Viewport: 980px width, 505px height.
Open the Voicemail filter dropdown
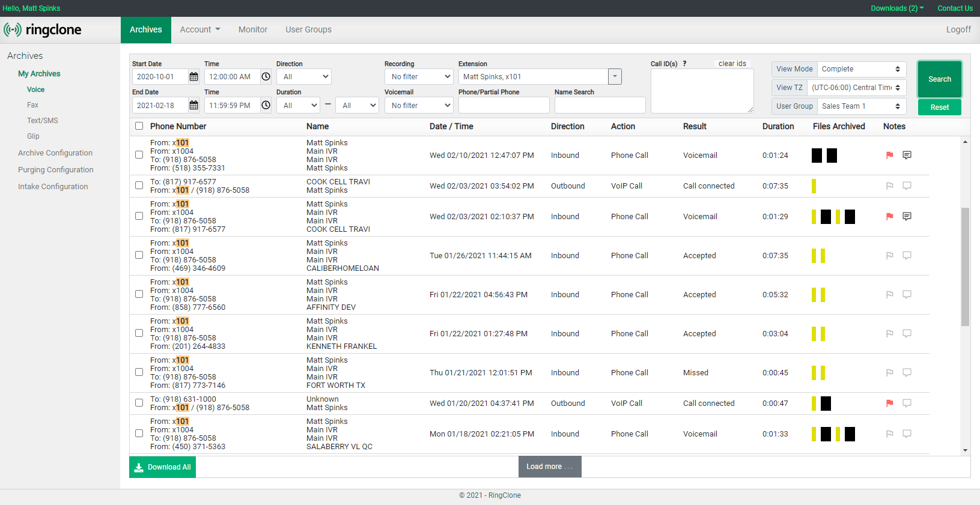pyautogui.click(x=419, y=105)
